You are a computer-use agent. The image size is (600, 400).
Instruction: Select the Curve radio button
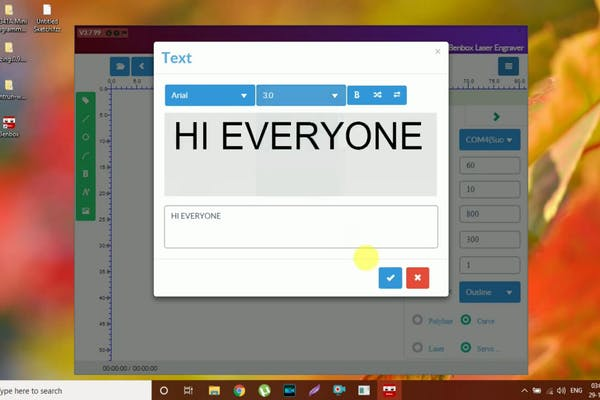click(x=466, y=320)
